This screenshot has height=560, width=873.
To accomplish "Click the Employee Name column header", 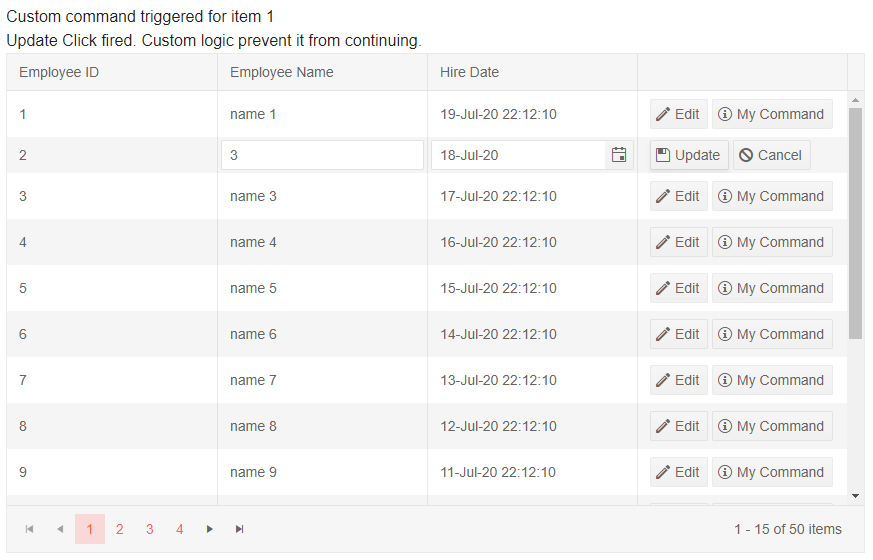I will [x=282, y=72].
